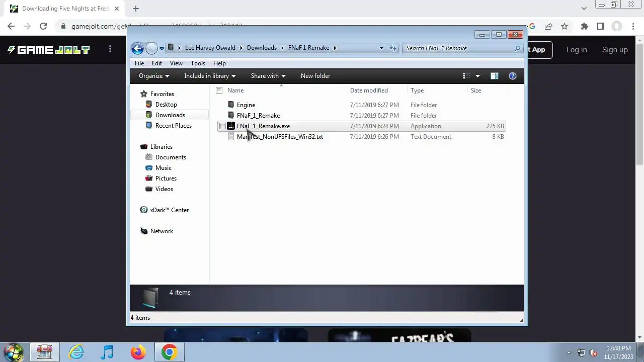This screenshot has width=644, height=362.
Task: Open Internet Explorer from the taskbar
Action: pyautogui.click(x=76, y=352)
